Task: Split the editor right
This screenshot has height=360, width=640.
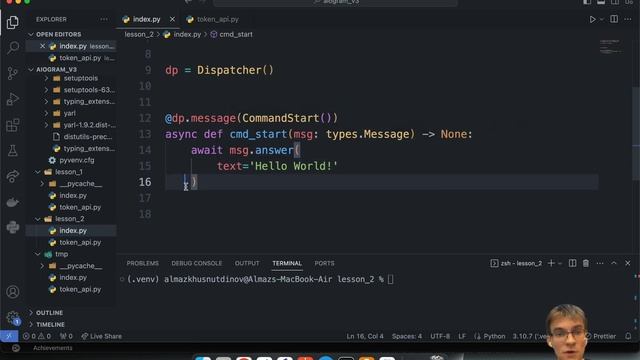Action: (614, 19)
